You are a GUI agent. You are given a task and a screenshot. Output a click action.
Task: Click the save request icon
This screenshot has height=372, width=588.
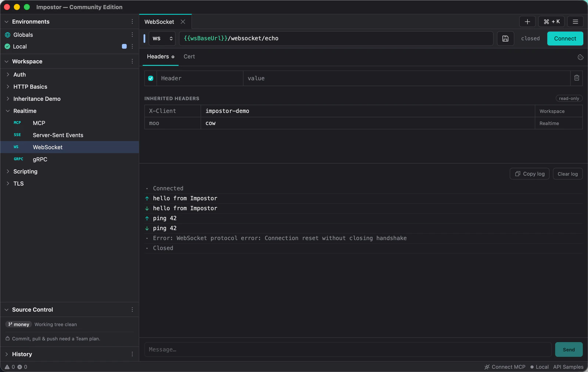(505, 39)
